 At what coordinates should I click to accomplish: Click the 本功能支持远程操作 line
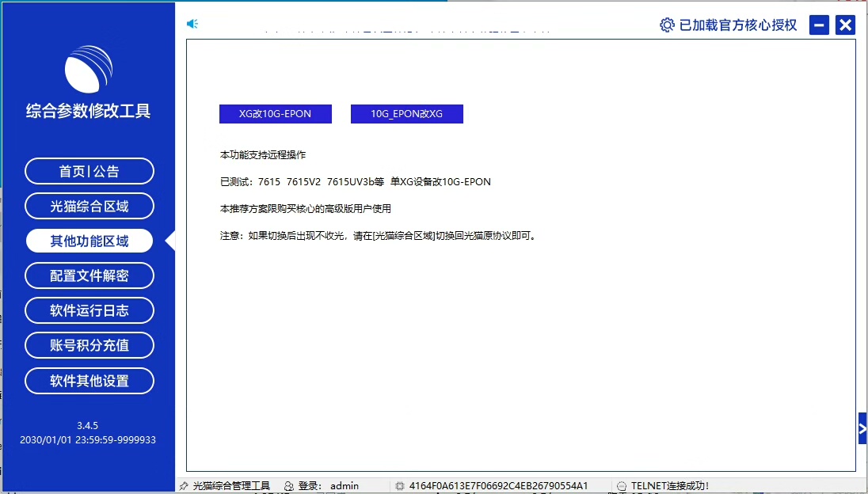(x=263, y=155)
